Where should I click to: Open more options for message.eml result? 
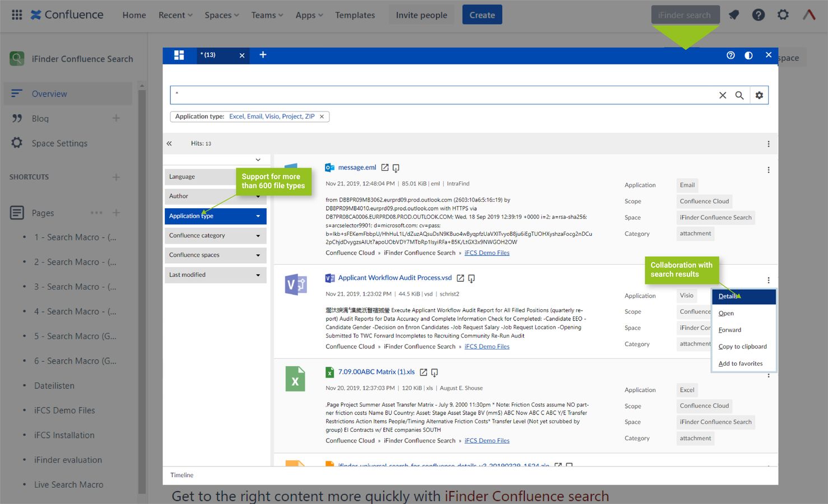pos(768,170)
